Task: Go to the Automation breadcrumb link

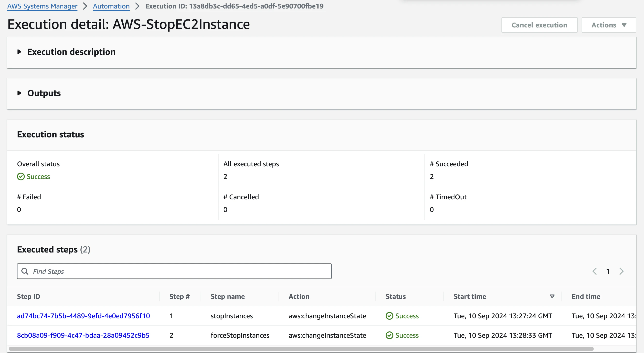Action: 111,6
